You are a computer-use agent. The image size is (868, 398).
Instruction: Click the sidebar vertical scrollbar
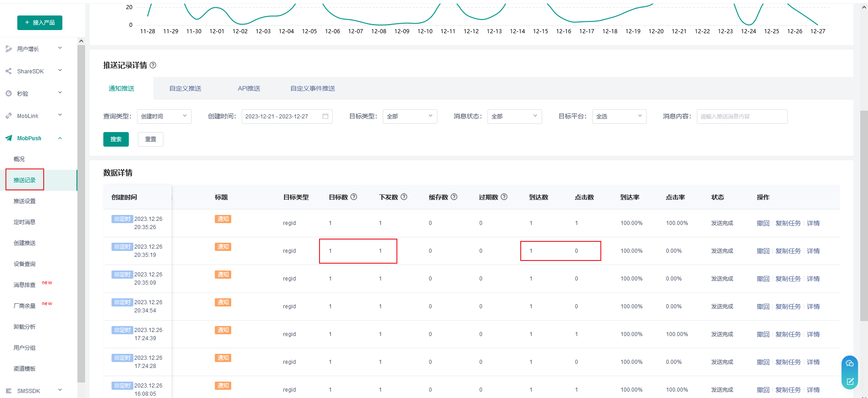(81, 214)
